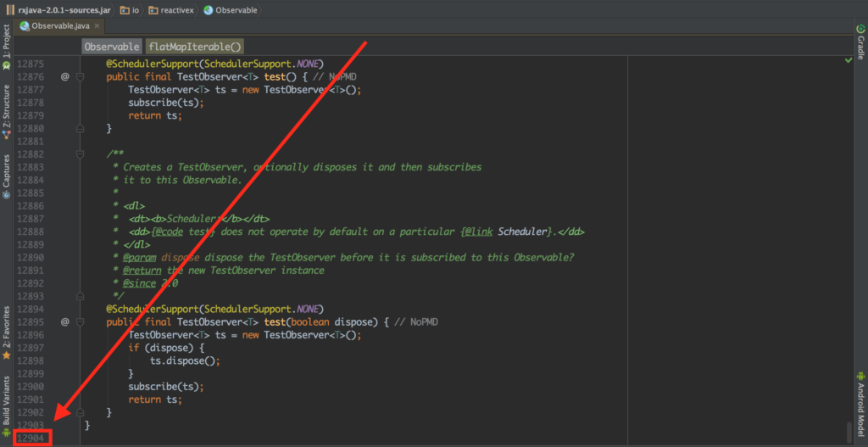868x447 pixels.
Task: Click the closing class brace on line 12903
Action: (x=87, y=426)
